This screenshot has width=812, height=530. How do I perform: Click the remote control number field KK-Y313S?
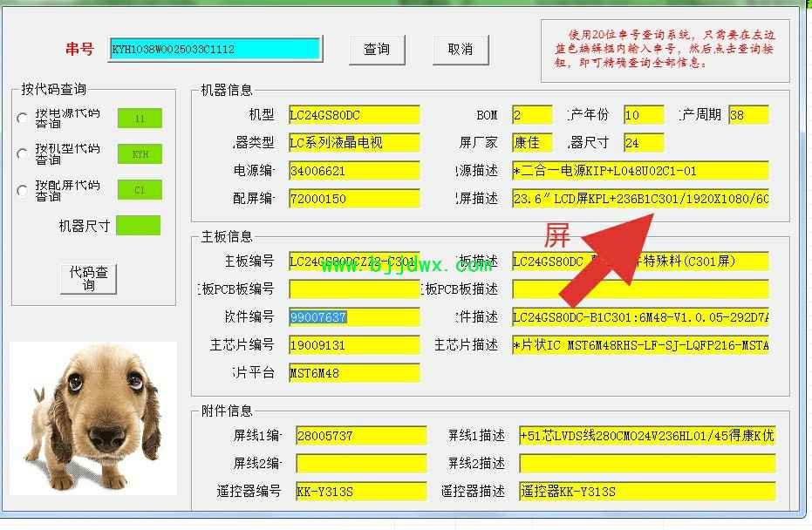pyautogui.click(x=361, y=492)
